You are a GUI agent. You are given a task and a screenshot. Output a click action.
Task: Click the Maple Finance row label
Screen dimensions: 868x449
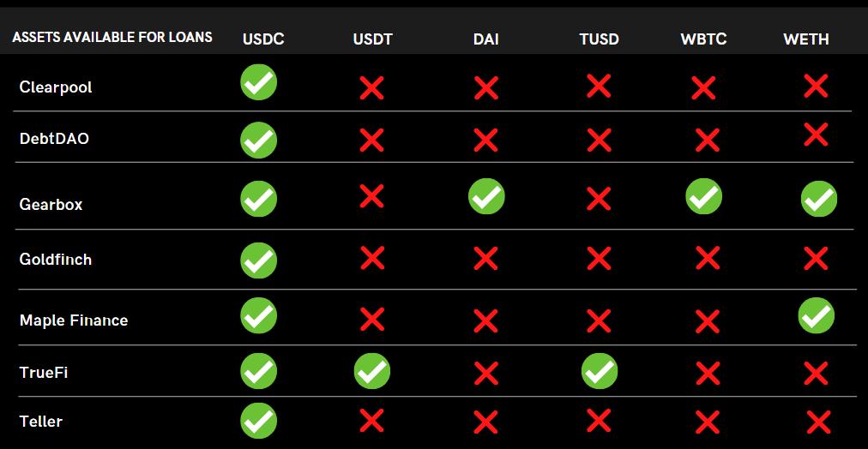click(x=74, y=320)
